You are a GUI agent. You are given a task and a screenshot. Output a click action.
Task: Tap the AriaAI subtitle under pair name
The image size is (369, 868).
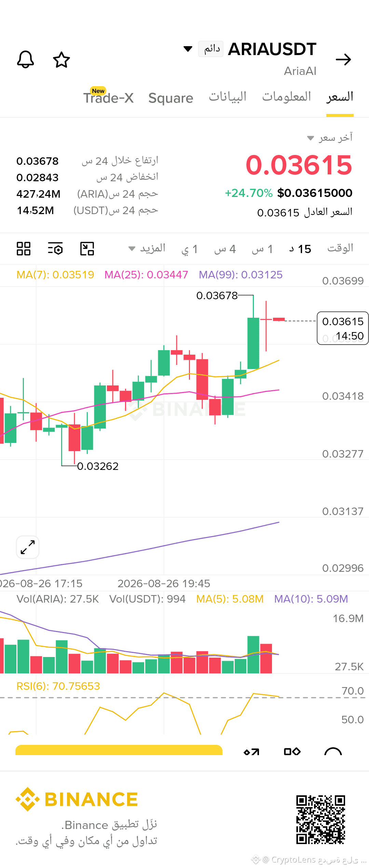[300, 71]
